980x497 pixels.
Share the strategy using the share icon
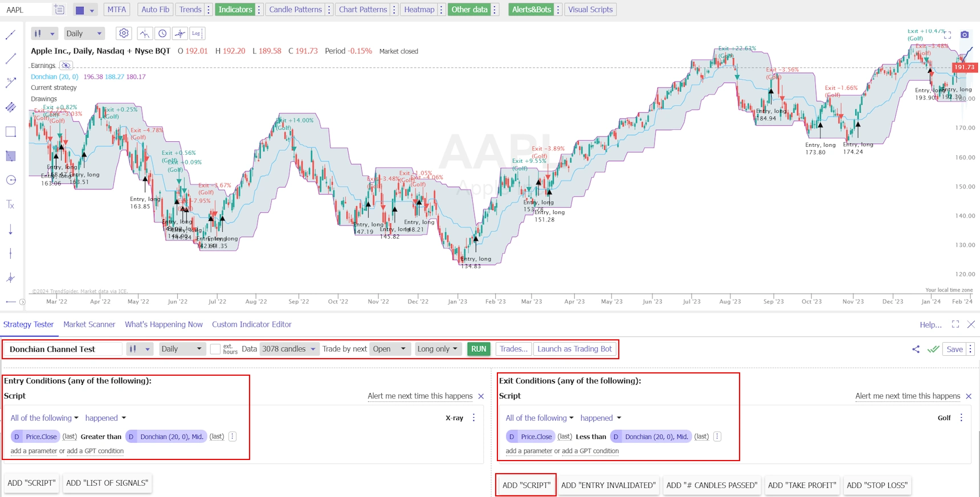coord(916,349)
